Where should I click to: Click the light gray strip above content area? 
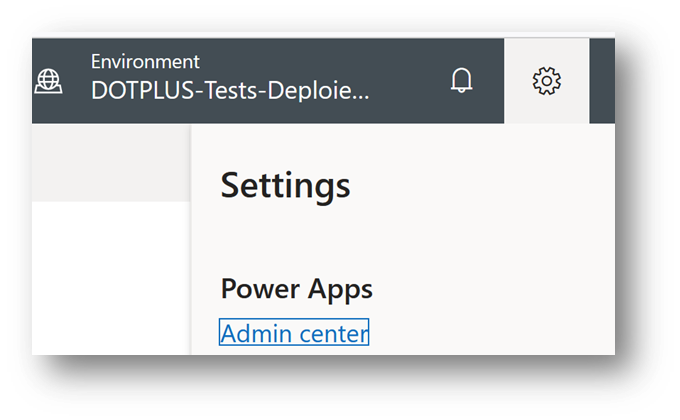[x=110, y=162]
